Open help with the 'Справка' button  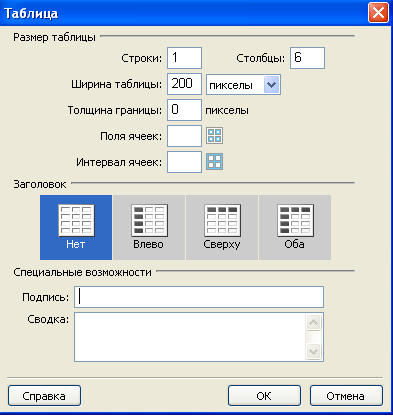pos(44,396)
